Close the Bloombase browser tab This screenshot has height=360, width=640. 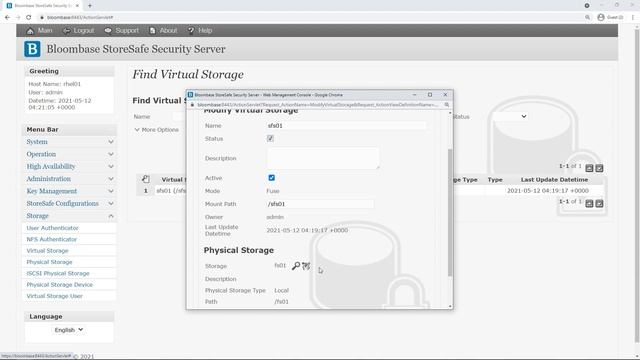coord(77,6)
